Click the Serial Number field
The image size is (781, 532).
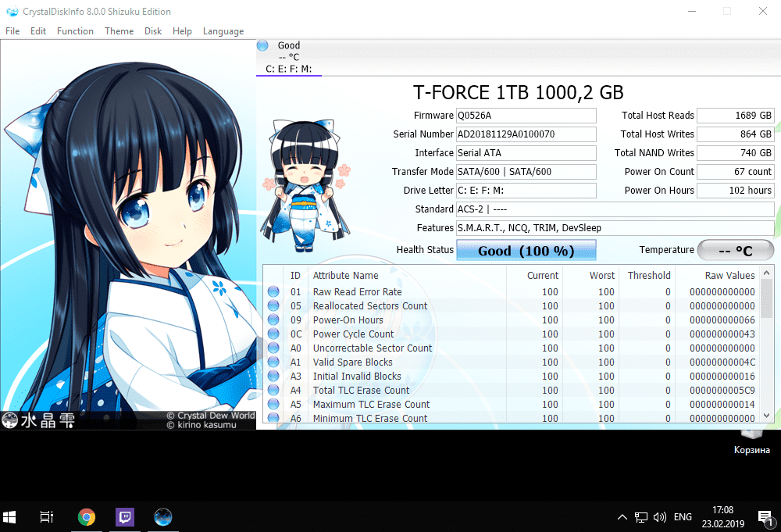(x=526, y=134)
